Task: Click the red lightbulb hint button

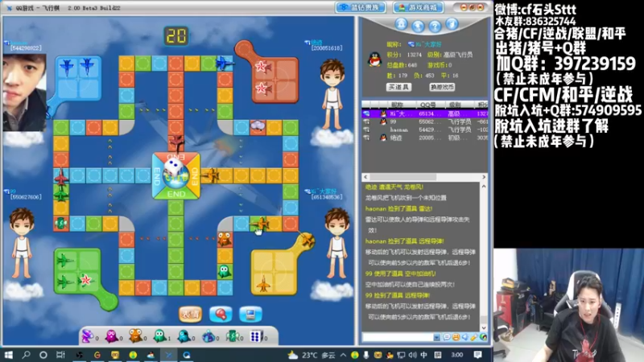Action: 221,315
